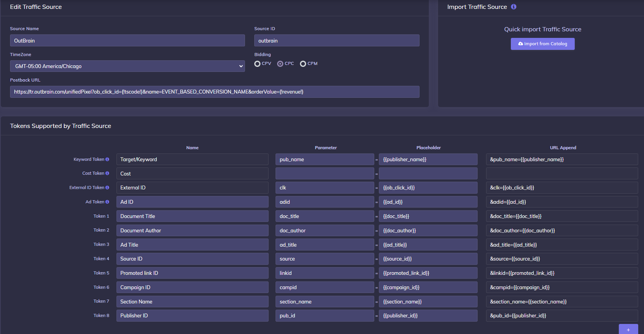
Task: Click the Token 8 label
Action: click(101, 315)
